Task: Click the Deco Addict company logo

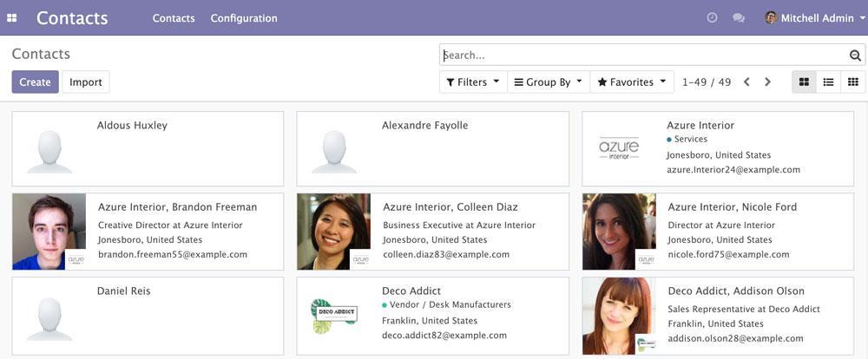Action: coord(334,316)
